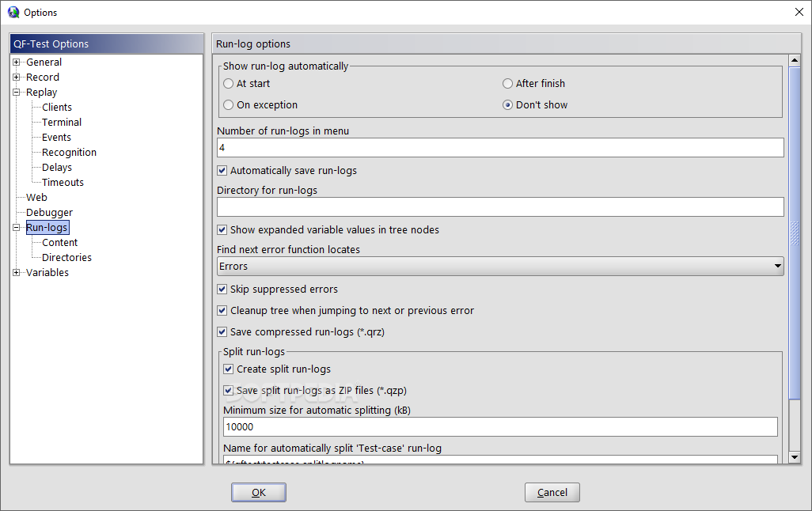
Task: Open the Events options page
Action: [56, 137]
